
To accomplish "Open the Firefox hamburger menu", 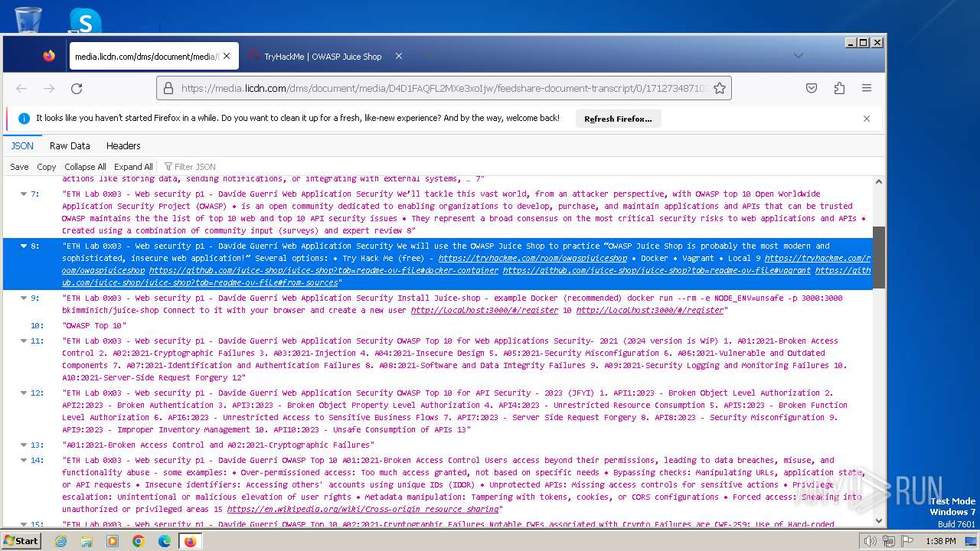I will click(867, 89).
